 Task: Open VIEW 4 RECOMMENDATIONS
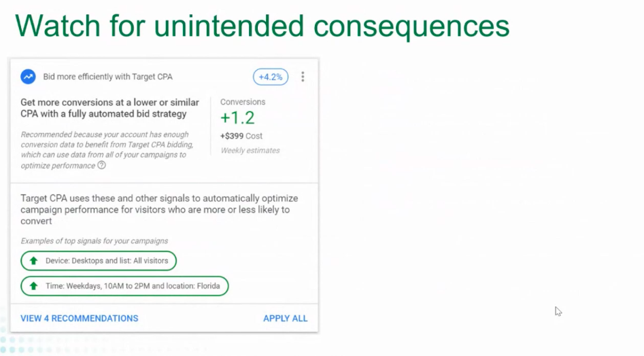[79, 318]
